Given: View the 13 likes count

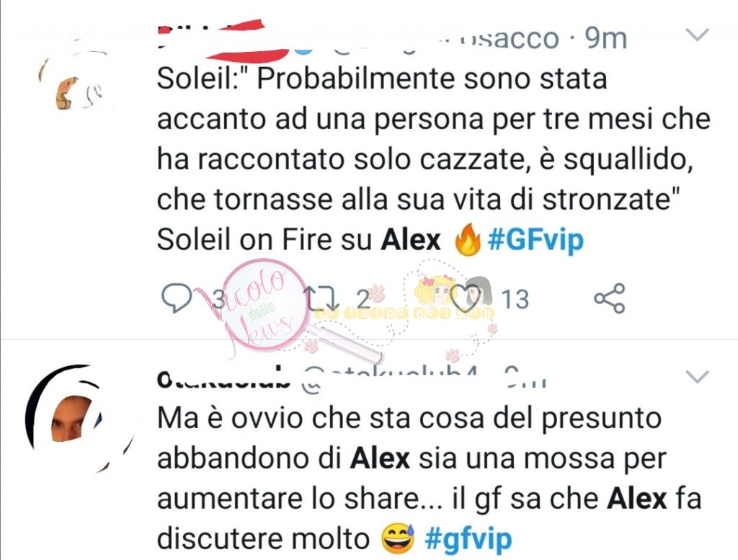Looking at the screenshot, I should point(515,299).
